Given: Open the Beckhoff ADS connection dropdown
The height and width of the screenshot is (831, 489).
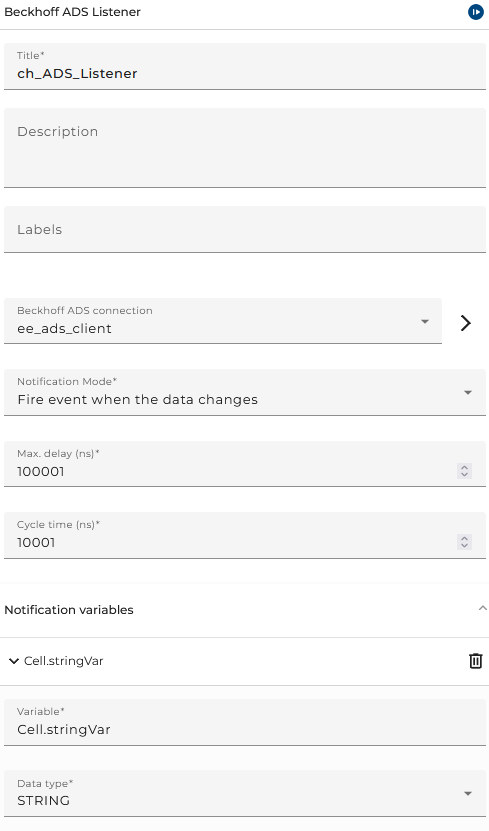Looking at the screenshot, I should click(425, 321).
